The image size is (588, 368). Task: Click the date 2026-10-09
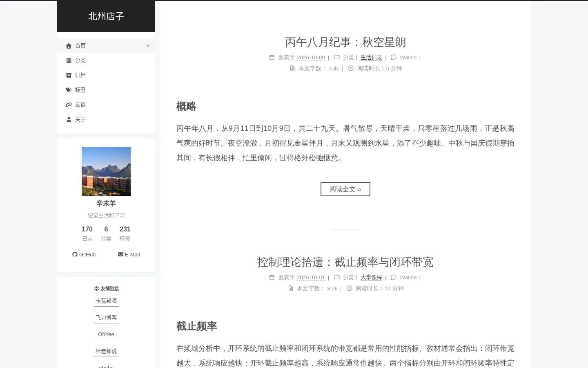311,58
